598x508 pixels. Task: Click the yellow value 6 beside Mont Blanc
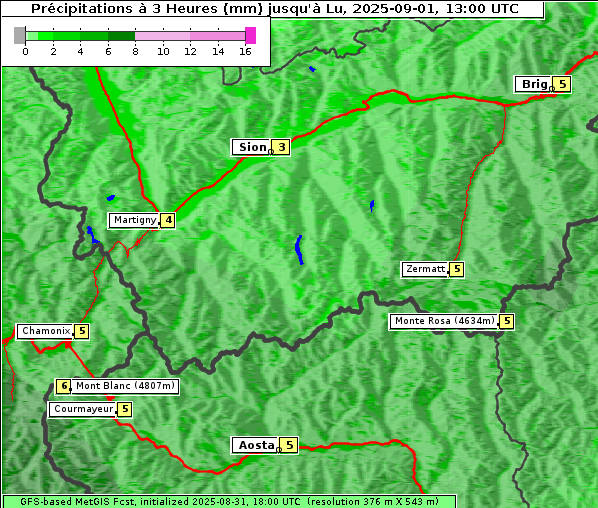click(63, 386)
